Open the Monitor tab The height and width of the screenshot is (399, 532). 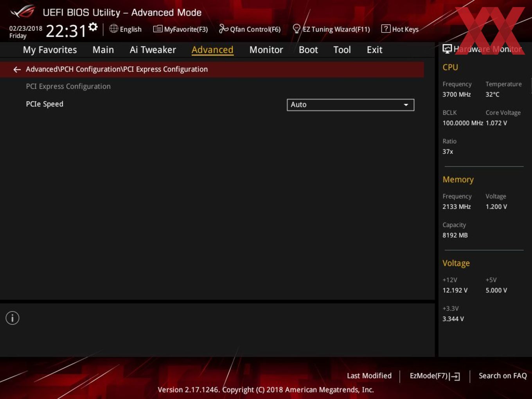[x=266, y=50]
